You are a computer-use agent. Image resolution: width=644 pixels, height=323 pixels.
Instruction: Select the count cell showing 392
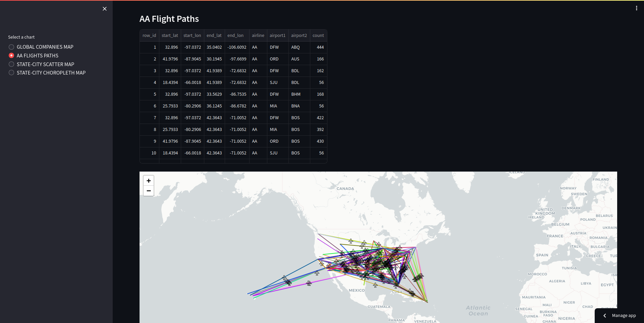coord(319,130)
